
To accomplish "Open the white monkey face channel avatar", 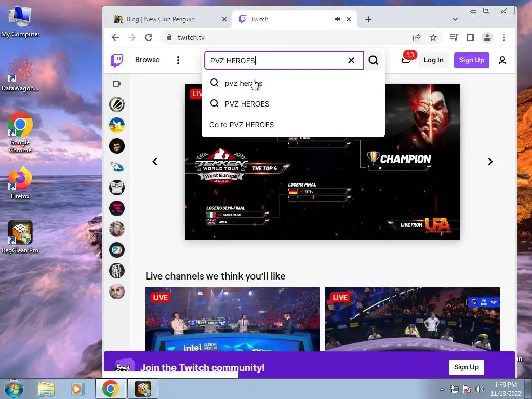I will 117,188.
